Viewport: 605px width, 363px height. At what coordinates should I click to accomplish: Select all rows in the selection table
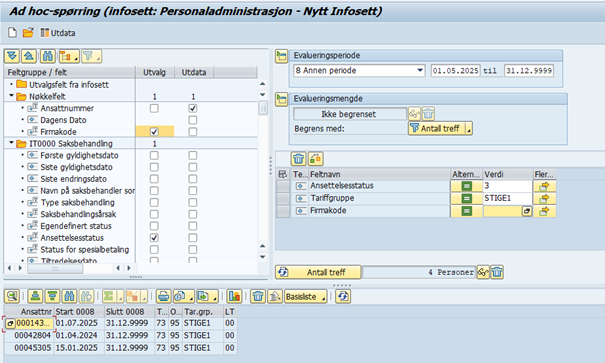282,174
